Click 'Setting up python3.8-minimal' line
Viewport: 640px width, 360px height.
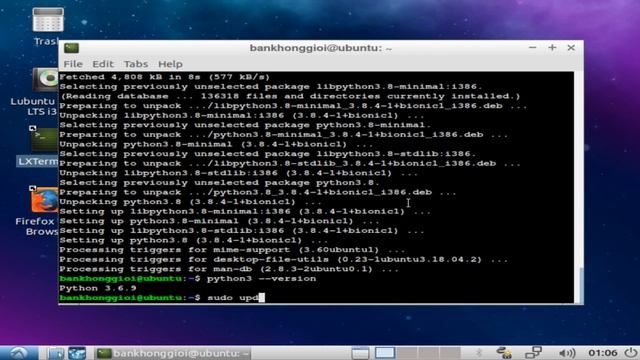pyautogui.click(x=220, y=221)
